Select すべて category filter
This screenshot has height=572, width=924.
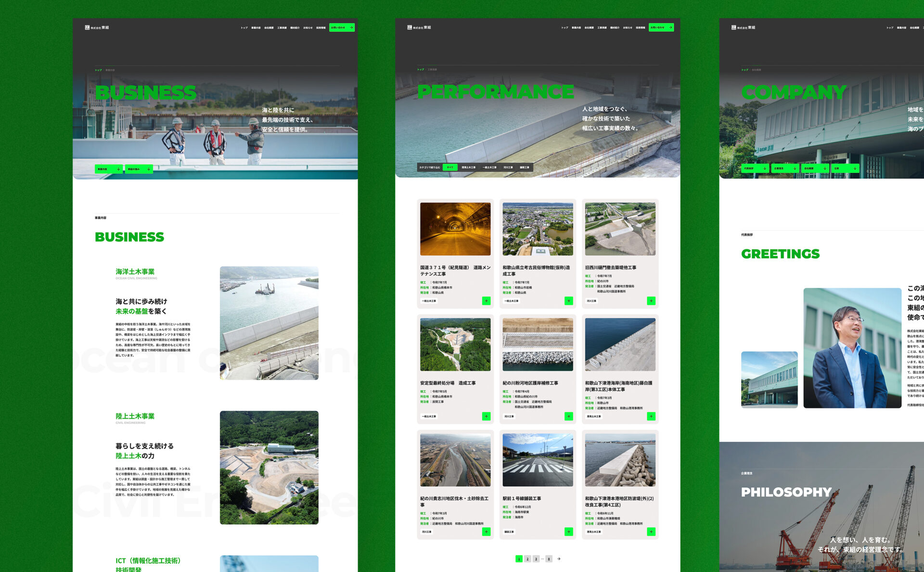coord(450,168)
